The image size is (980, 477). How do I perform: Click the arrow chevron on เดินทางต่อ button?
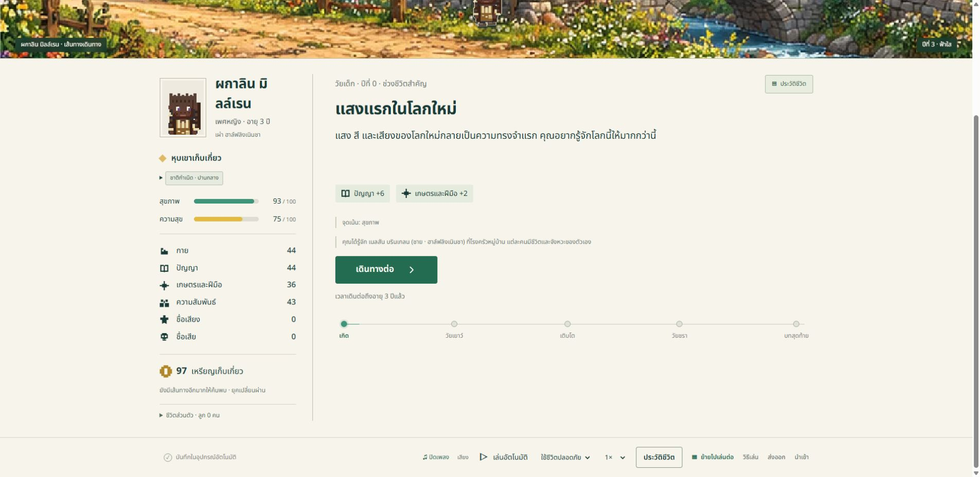point(412,270)
